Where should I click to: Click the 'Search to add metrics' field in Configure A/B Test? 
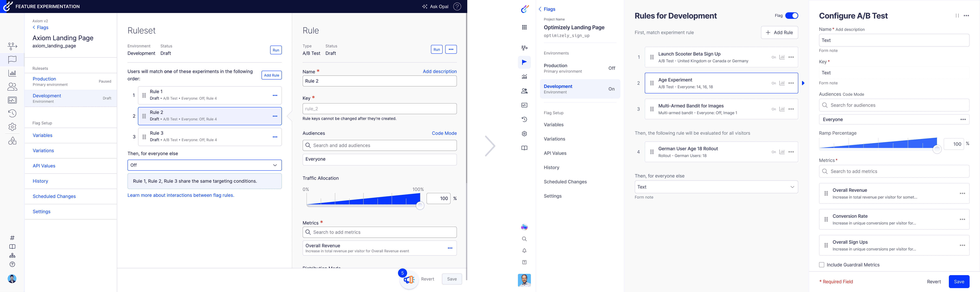pos(894,171)
